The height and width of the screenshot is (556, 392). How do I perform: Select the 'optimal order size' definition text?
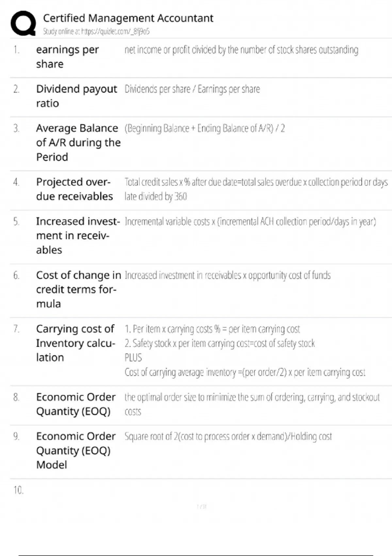pyautogui.click(x=252, y=404)
